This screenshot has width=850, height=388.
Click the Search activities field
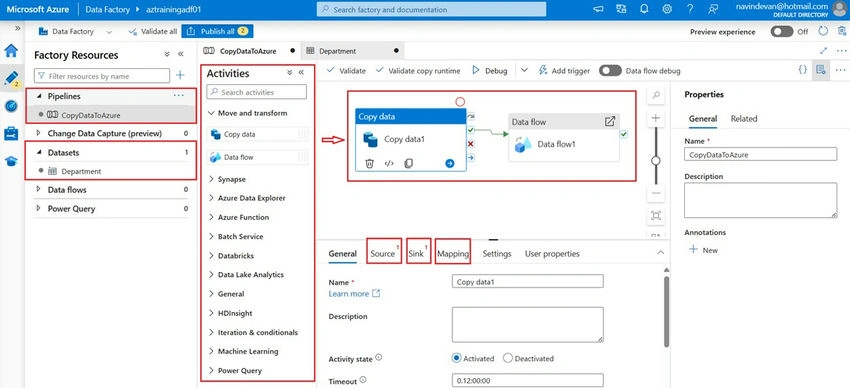(x=256, y=92)
